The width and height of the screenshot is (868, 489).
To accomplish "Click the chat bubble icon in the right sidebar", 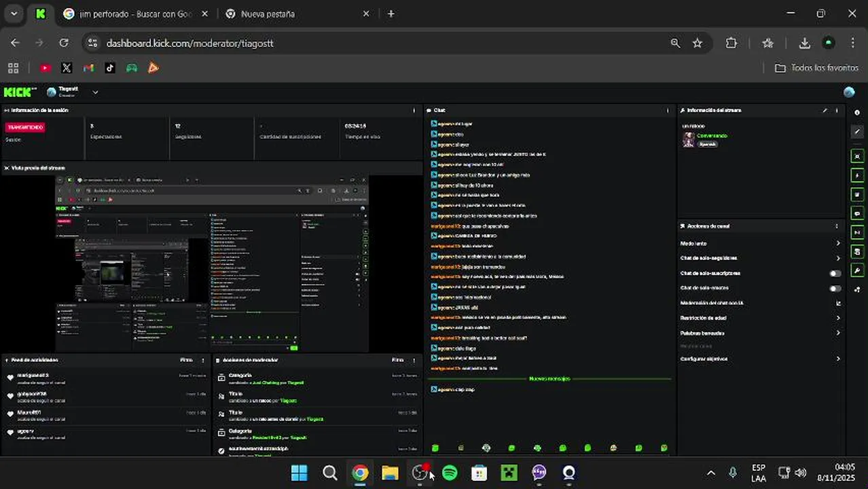I will (x=857, y=213).
